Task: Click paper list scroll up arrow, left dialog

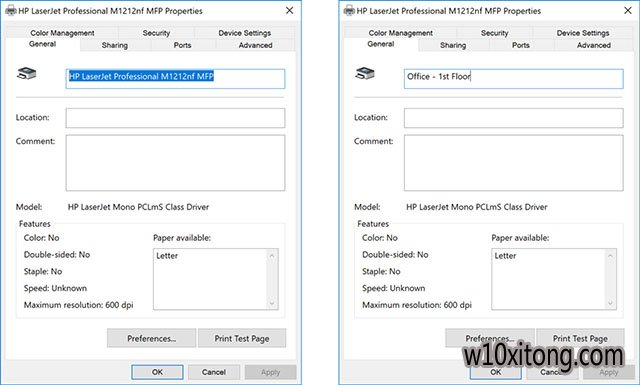Action: [272, 256]
